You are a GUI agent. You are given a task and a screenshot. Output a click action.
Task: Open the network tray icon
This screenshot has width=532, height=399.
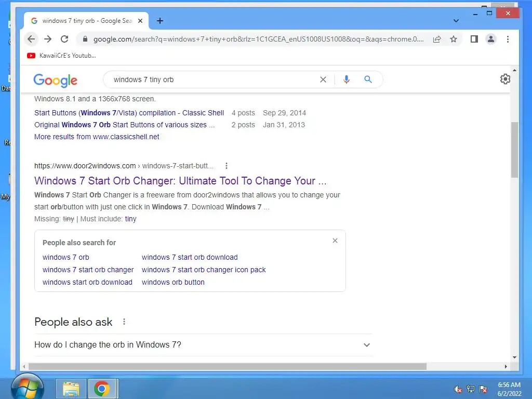click(x=471, y=389)
